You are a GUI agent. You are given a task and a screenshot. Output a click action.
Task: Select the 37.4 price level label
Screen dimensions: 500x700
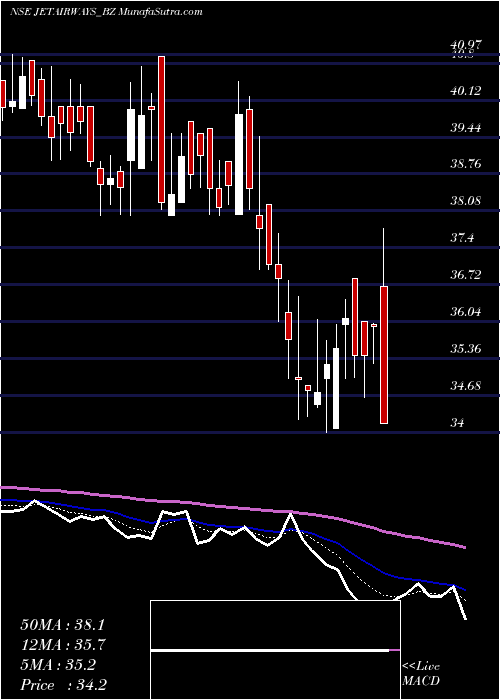(462, 238)
